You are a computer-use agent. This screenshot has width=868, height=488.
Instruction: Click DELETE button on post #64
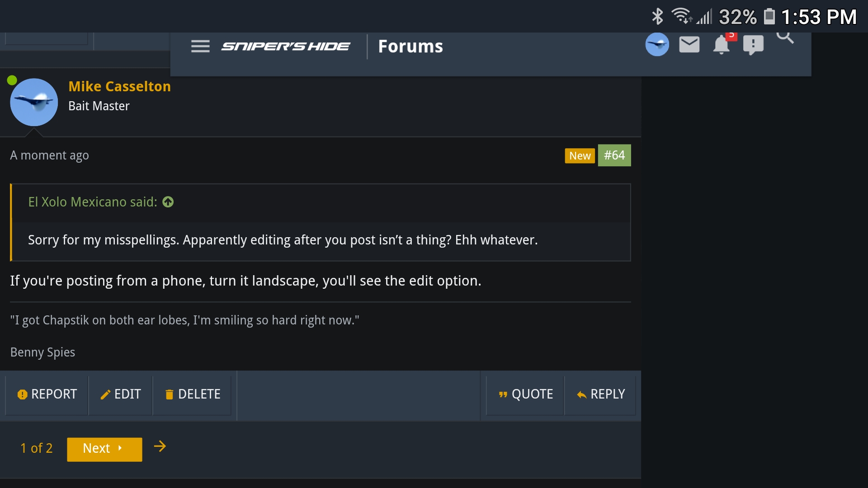(191, 393)
